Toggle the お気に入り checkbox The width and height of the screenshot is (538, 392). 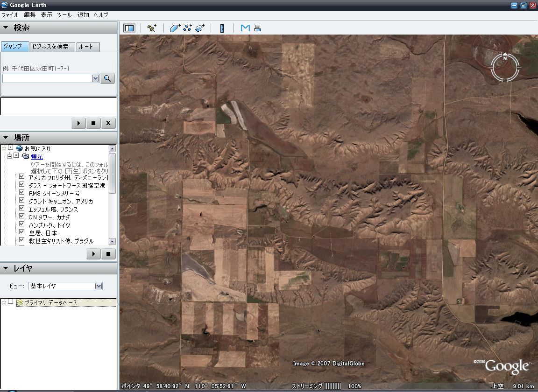11,147
